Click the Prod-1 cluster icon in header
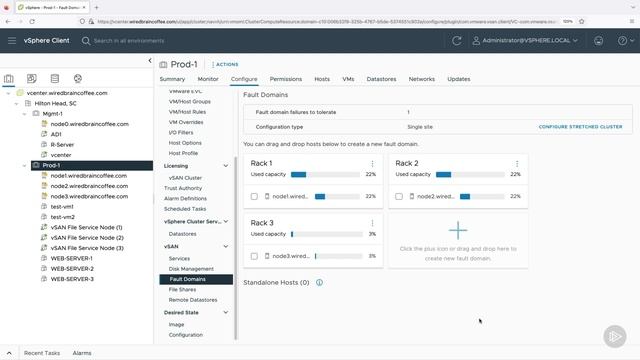640x360 pixels. (x=163, y=64)
